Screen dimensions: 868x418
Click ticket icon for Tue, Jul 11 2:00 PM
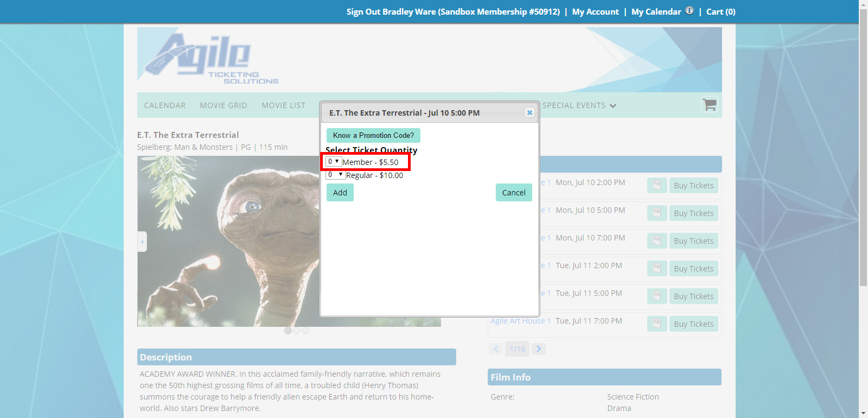(x=657, y=268)
